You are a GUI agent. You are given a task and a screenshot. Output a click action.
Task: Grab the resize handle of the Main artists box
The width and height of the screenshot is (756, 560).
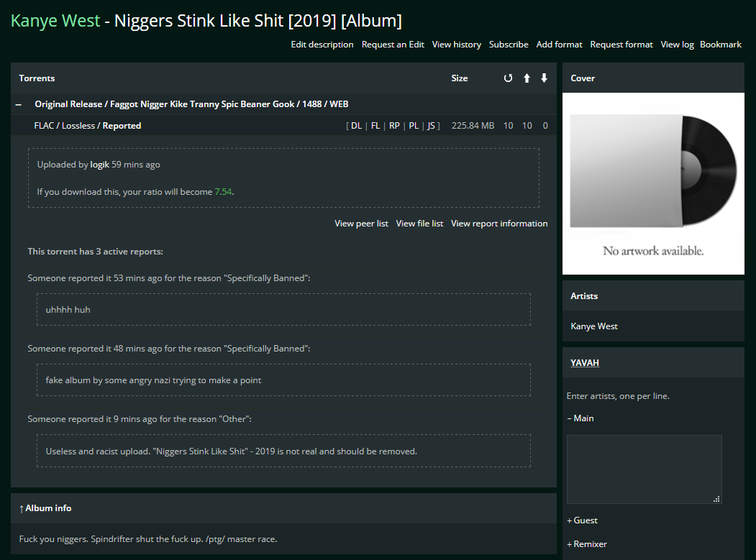coord(716,499)
